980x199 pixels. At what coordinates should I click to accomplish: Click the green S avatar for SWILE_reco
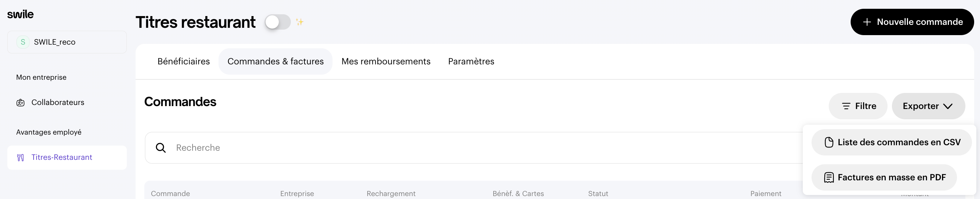point(23,42)
